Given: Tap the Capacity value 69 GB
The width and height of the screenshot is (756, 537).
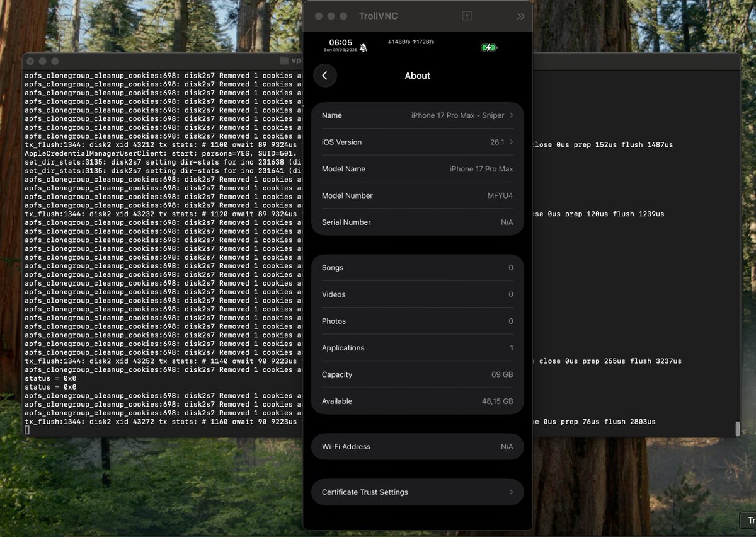Looking at the screenshot, I should (502, 374).
